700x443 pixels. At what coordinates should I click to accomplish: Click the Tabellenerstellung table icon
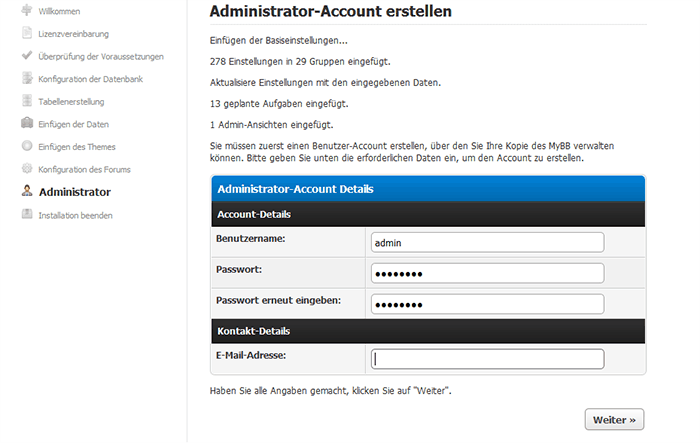coord(27,101)
